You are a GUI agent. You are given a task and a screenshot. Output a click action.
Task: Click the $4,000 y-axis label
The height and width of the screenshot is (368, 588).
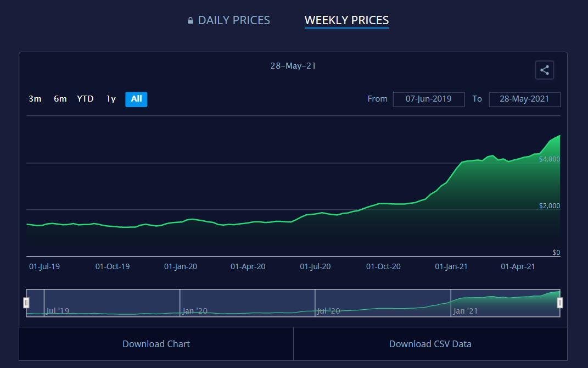tap(549, 159)
